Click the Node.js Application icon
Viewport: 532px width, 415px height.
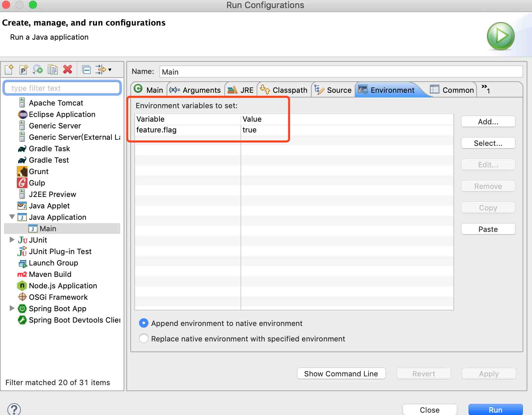pos(22,286)
